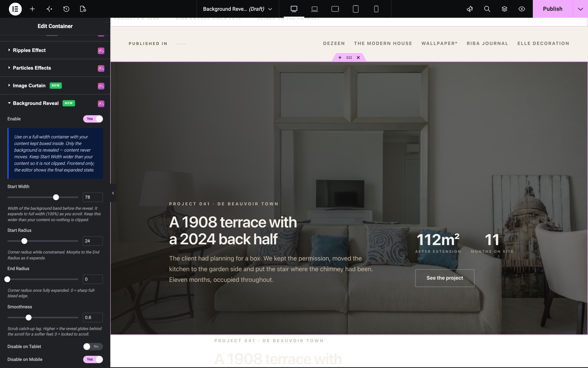588x368 pixels.
Task: Toggle the Disable on Tablet switch
Action: point(93,347)
